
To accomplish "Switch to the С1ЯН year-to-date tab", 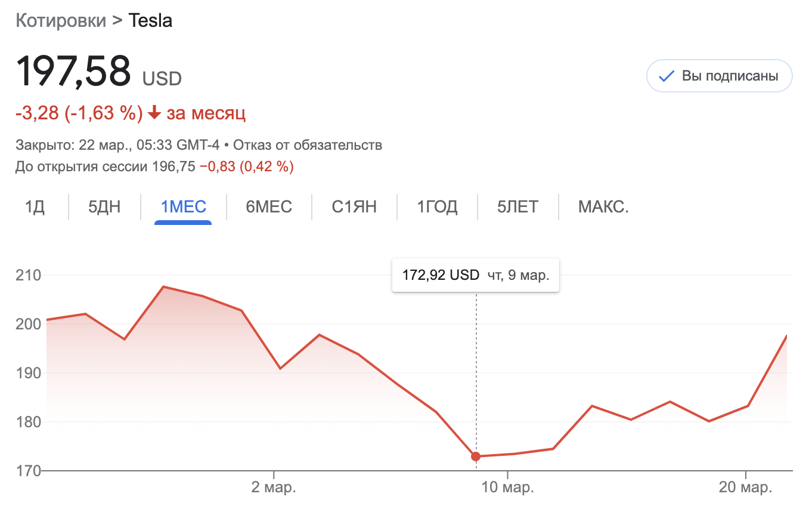I will [354, 207].
